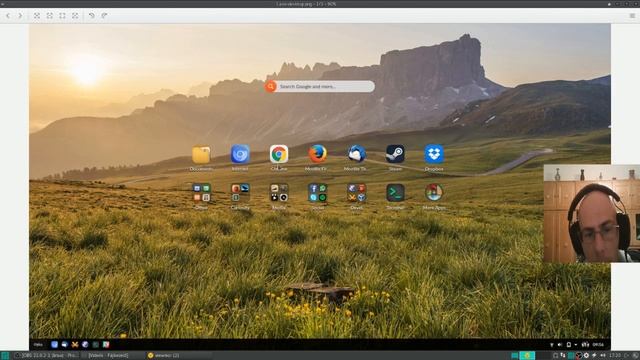
Task: Open the More Apps icon
Action: tap(434, 193)
